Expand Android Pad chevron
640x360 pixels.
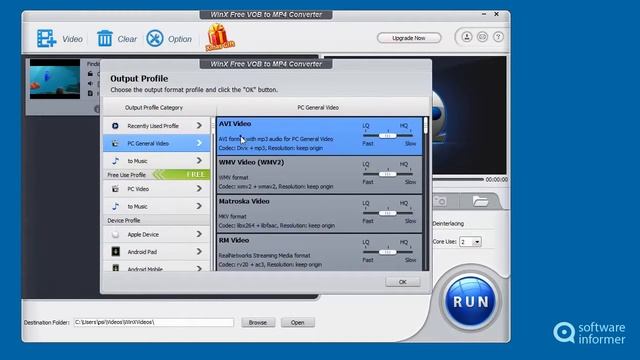click(199, 251)
